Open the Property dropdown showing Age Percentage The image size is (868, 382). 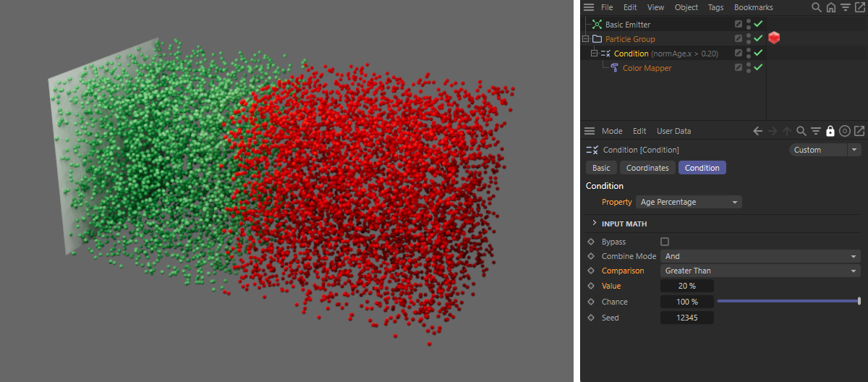point(689,203)
